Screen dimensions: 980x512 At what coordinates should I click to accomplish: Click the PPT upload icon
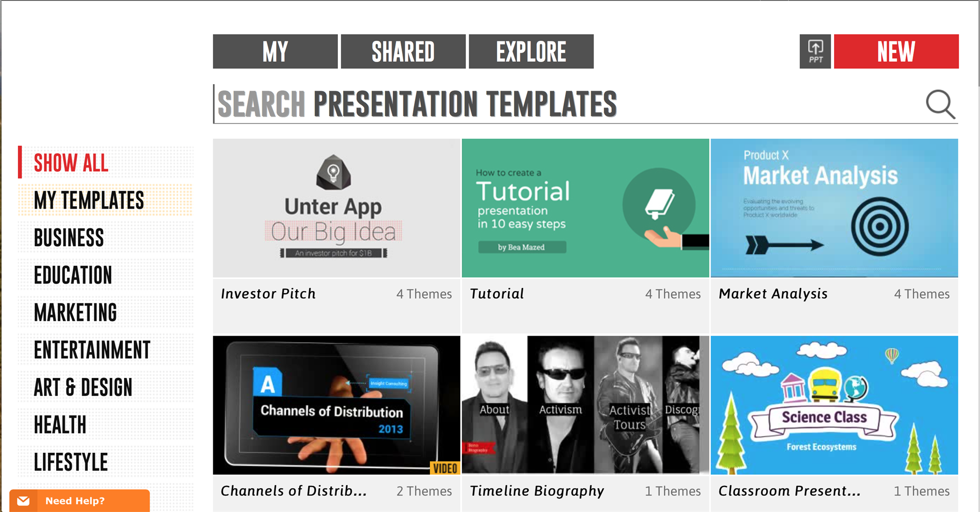[x=815, y=52]
